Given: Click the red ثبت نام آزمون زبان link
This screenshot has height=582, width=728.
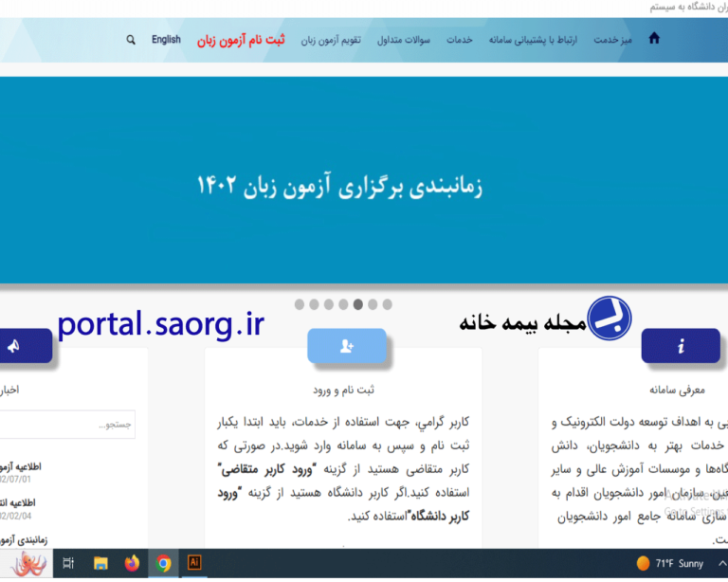Looking at the screenshot, I should [241, 40].
